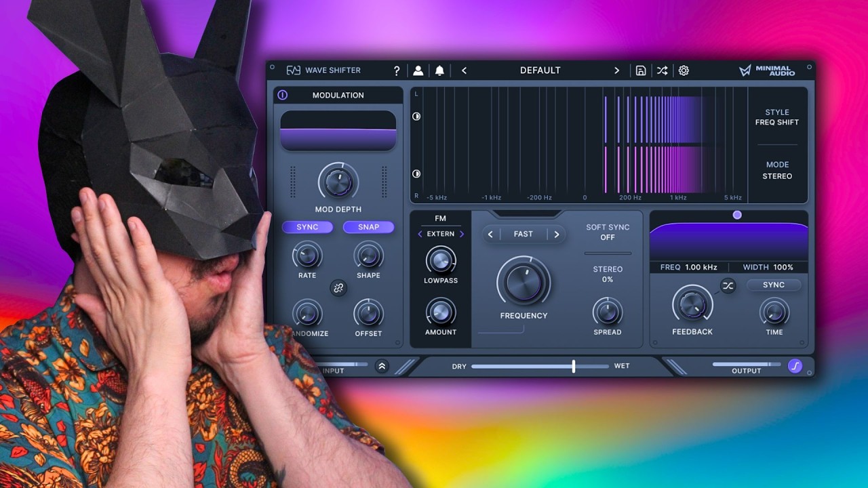Image resolution: width=868 pixels, height=488 pixels.
Task: Click the modulation waveform display
Action: click(338, 131)
